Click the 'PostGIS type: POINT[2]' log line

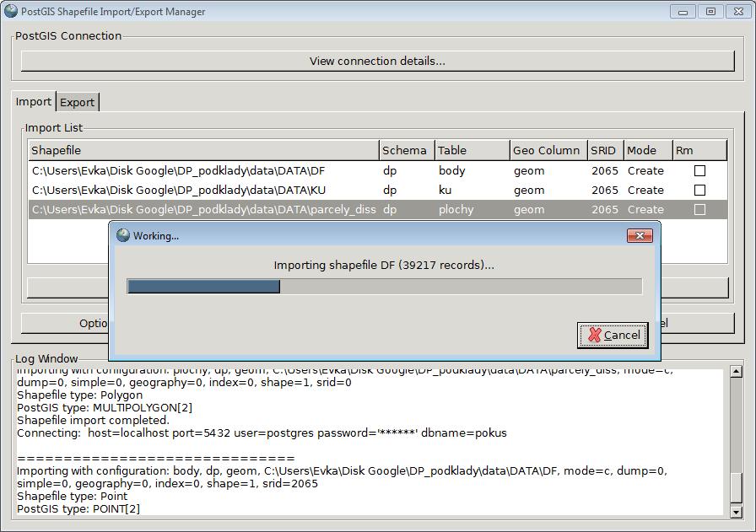78,509
